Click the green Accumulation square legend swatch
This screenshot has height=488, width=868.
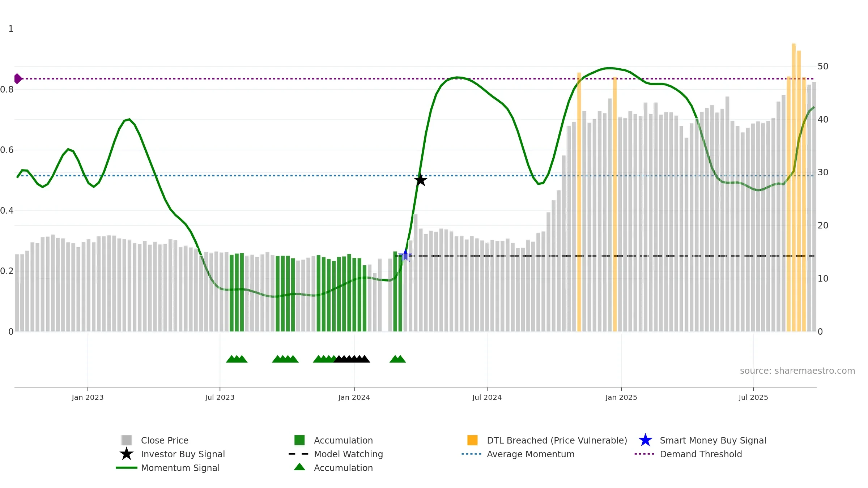(x=299, y=440)
